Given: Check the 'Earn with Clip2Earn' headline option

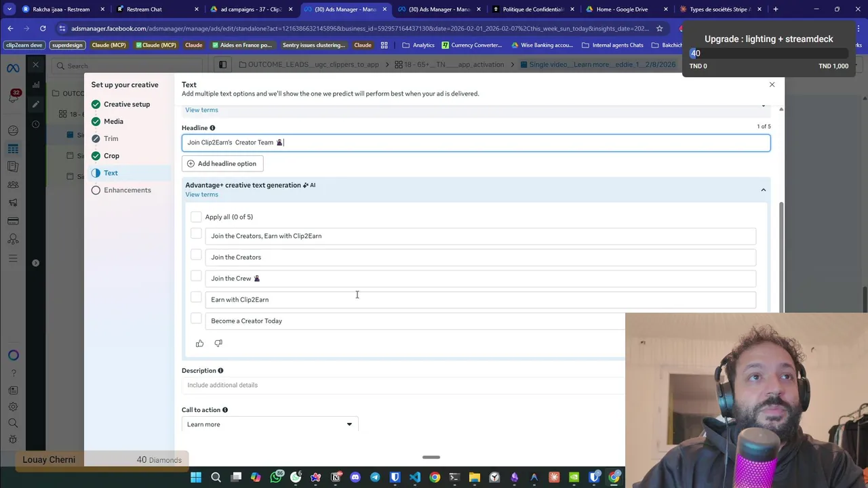Looking at the screenshot, I should (x=196, y=297).
